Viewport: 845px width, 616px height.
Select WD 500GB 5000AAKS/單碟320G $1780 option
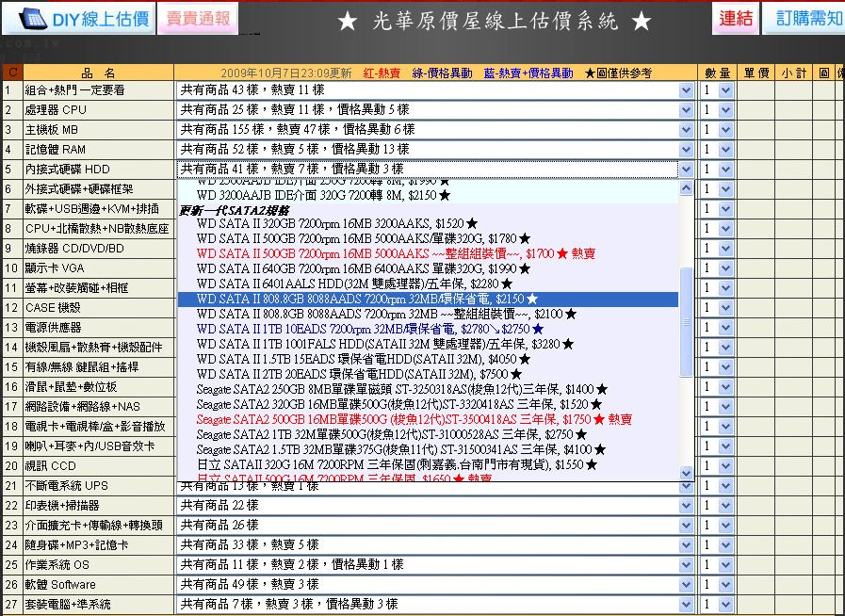tap(428, 238)
